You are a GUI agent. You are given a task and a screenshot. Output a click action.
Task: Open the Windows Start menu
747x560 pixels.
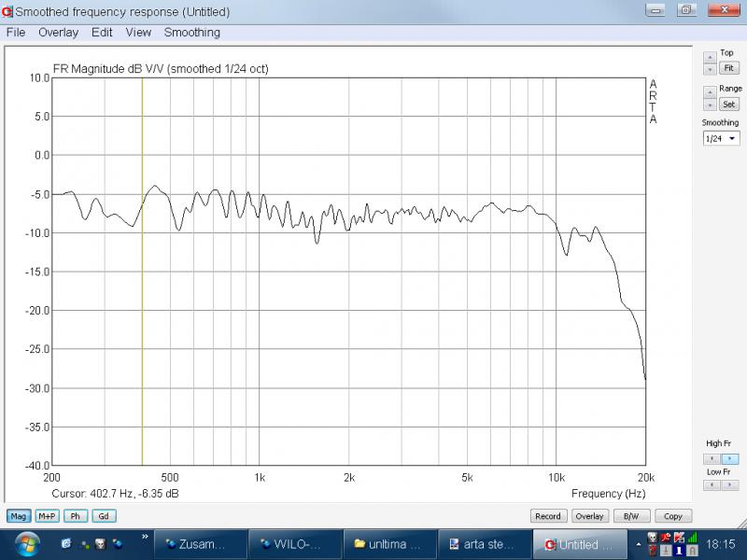point(28,544)
